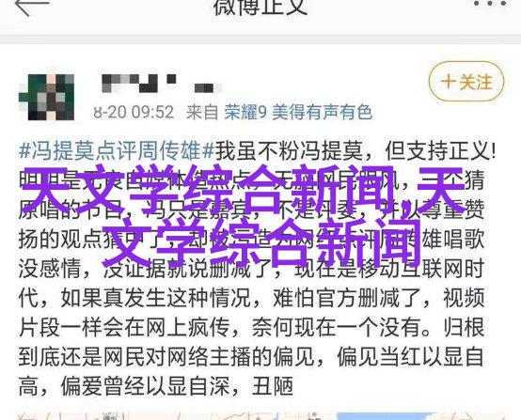Follow the author with the +关注 button
This screenshot has height=420, width=521.
[466, 82]
